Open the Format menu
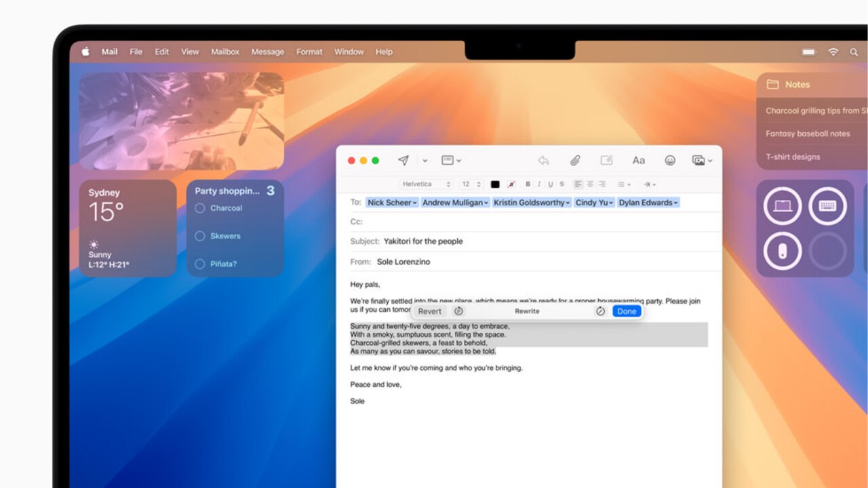 click(309, 52)
